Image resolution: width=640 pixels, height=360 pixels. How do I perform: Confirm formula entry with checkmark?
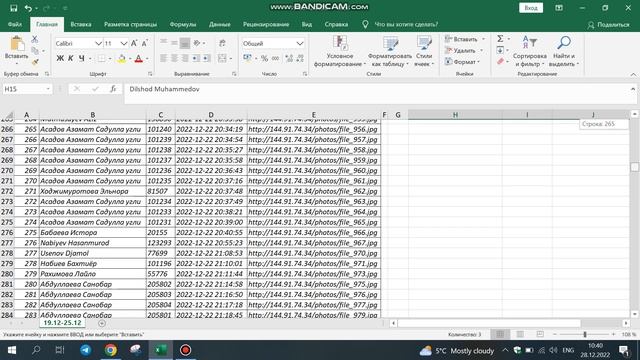95,89
